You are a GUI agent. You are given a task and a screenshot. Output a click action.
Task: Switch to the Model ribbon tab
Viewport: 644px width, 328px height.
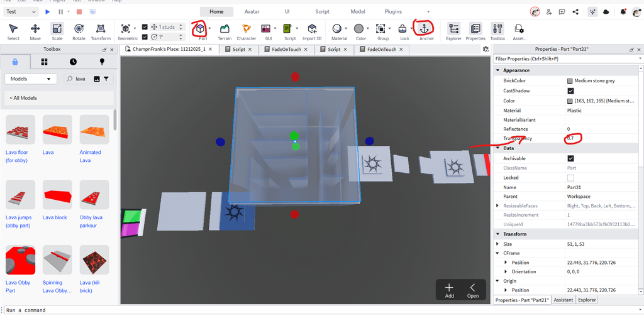click(358, 12)
